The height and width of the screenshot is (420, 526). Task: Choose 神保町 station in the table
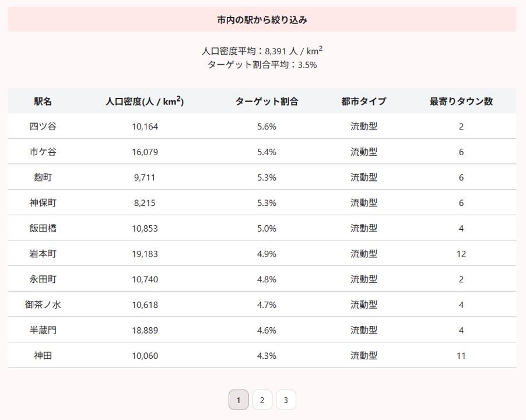[43, 202]
